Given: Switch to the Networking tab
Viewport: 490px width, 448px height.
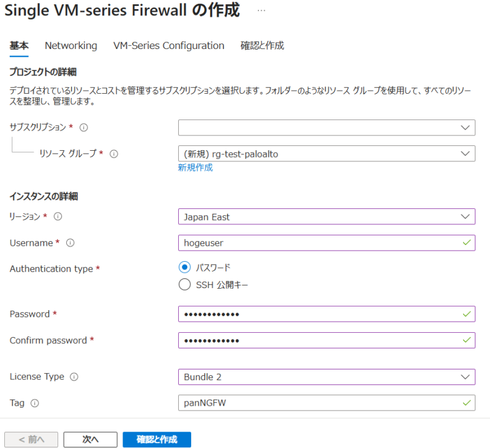Looking at the screenshot, I should pyautogui.click(x=71, y=45).
